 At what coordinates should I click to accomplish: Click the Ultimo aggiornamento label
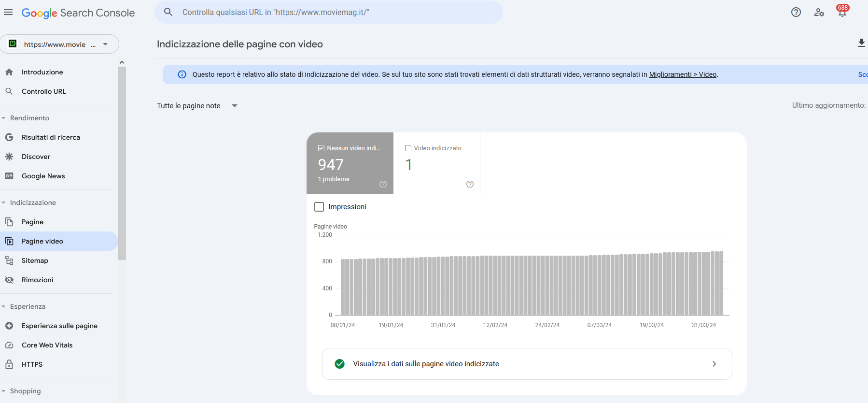click(x=829, y=105)
